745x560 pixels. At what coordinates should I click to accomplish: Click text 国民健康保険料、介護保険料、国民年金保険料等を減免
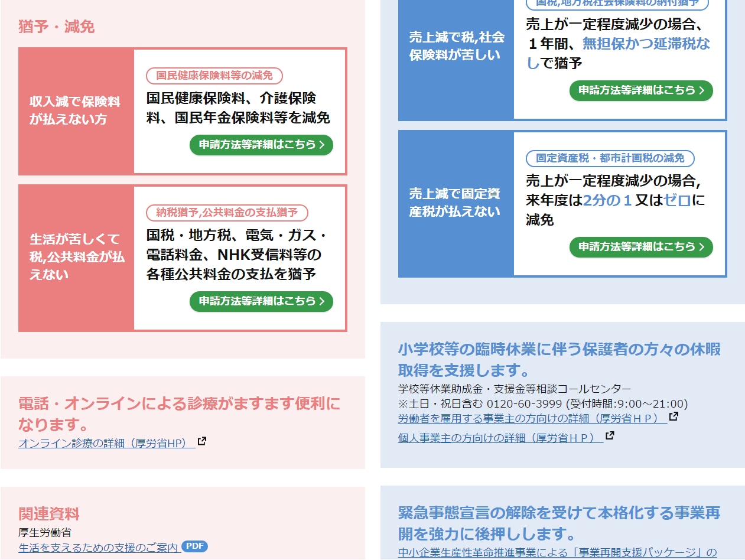pyautogui.click(x=238, y=108)
